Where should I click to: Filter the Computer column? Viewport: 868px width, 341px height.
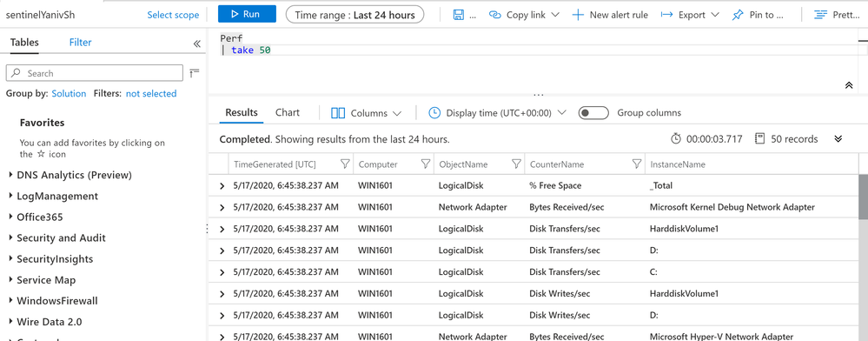(x=426, y=164)
